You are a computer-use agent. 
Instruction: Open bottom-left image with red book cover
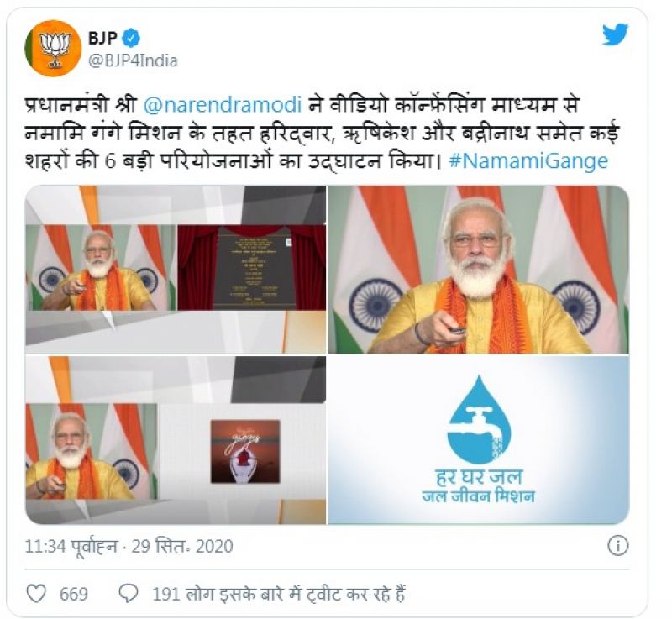coord(176,440)
